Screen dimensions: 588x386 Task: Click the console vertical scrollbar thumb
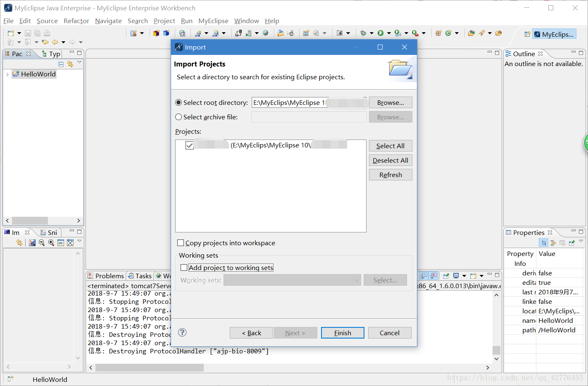pos(497,350)
